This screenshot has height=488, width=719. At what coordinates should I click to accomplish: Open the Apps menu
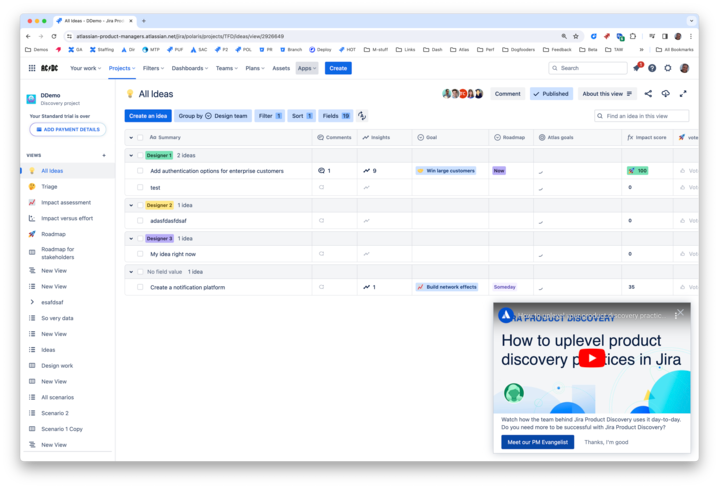pos(307,68)
